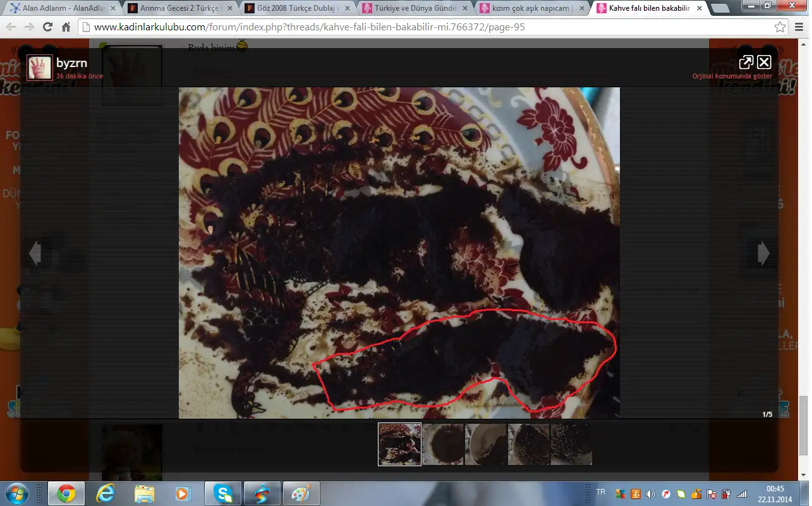
Task: Open image in new window icon
Action: click(x=746, y=62)
